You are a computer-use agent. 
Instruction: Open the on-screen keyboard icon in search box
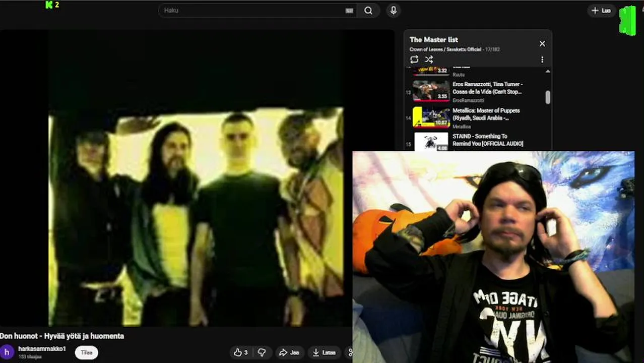[x=349, y=11]
